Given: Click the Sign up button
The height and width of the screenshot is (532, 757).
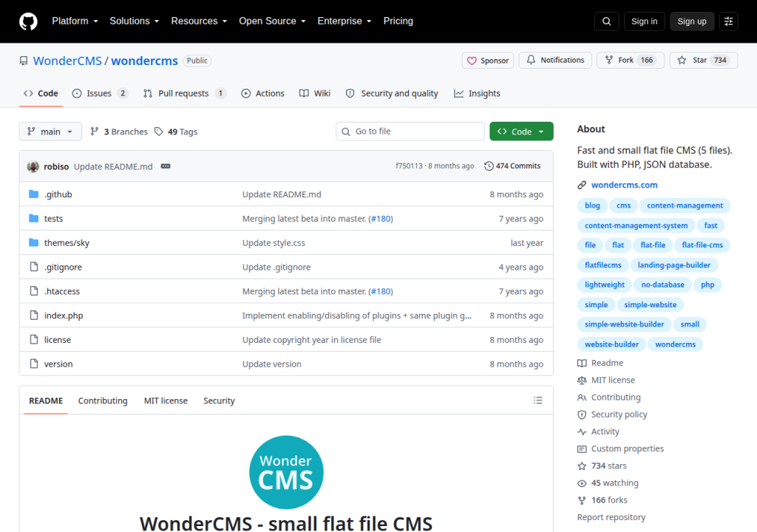Looking at the screenshot, I should click(692, 21).
